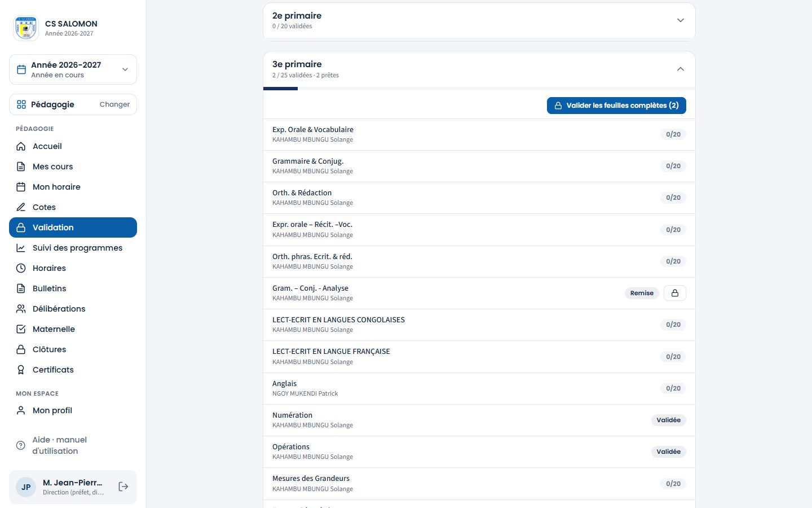Viewport: 812px width, 508px height.
Task: Click the JP user avatar
Action: (x=26, y=487)
